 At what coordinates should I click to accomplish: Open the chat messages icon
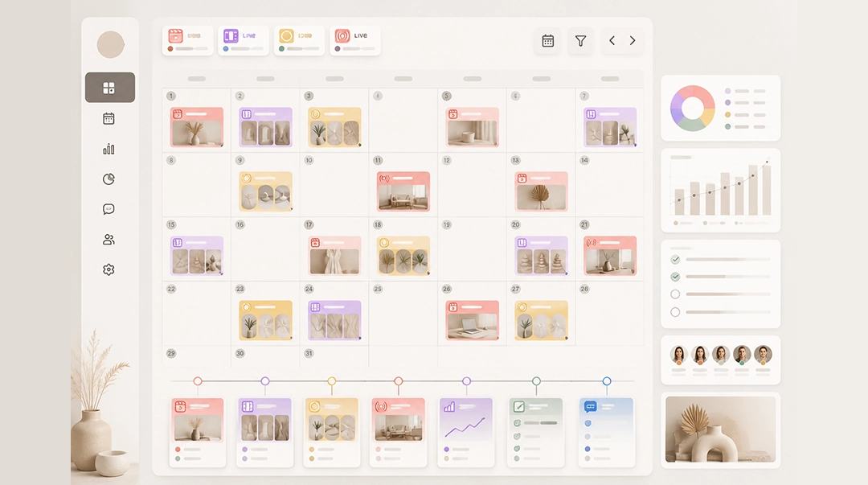point(108,209)
